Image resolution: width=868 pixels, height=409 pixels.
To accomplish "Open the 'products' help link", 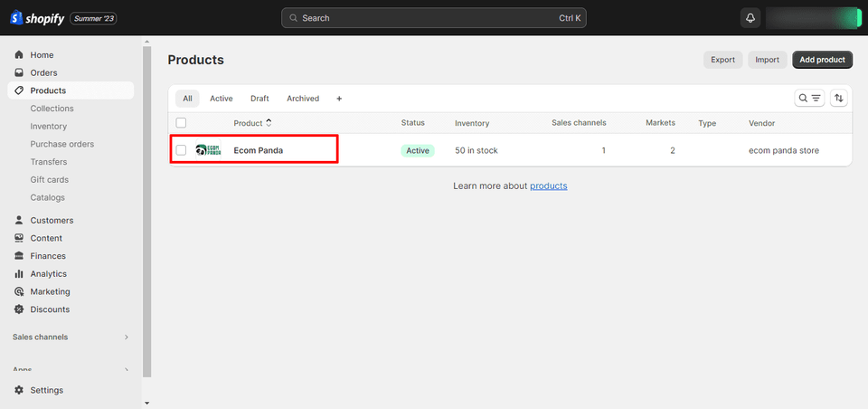I will 549,185.
